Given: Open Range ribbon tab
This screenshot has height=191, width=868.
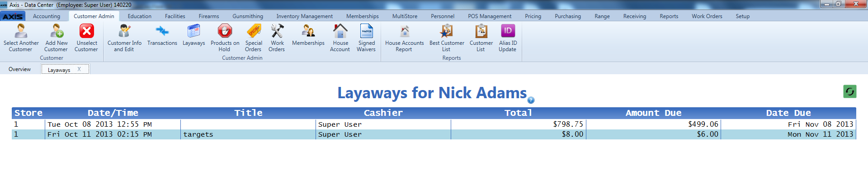Looking at the screenshot, I should click(x=602, y=16).
